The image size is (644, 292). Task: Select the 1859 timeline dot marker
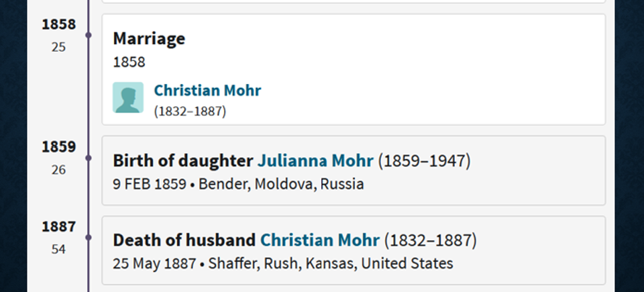89,158
